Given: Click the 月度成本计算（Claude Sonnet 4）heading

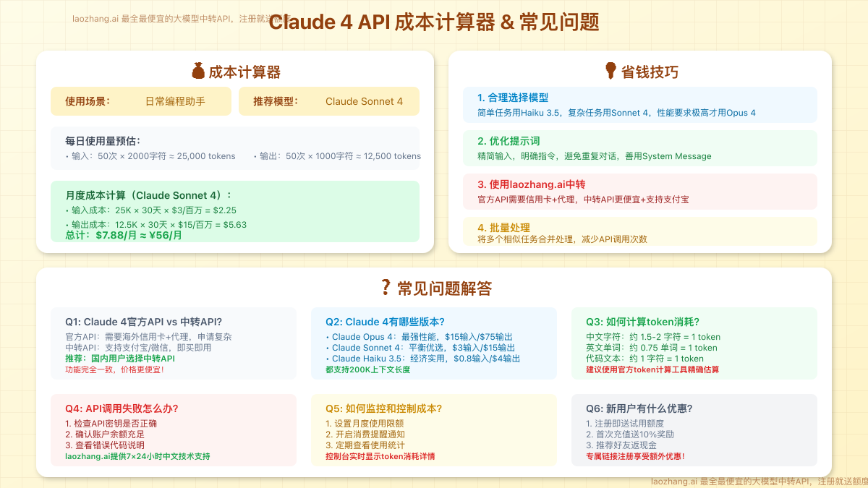Looking at the screenshot, I should 149,195.
